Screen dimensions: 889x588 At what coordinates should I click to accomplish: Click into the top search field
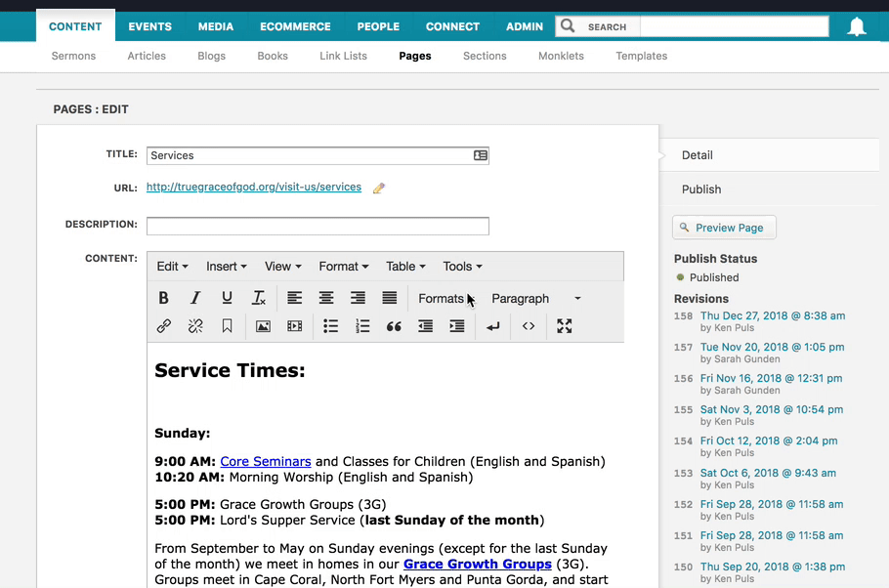[x=735, y=26]
